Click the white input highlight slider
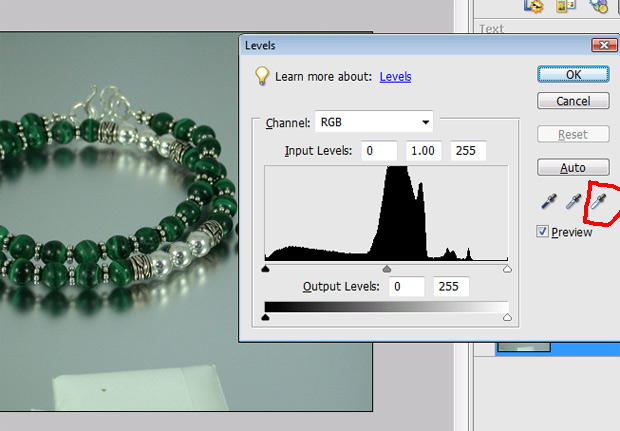620x431 pixels. (507, 269)
